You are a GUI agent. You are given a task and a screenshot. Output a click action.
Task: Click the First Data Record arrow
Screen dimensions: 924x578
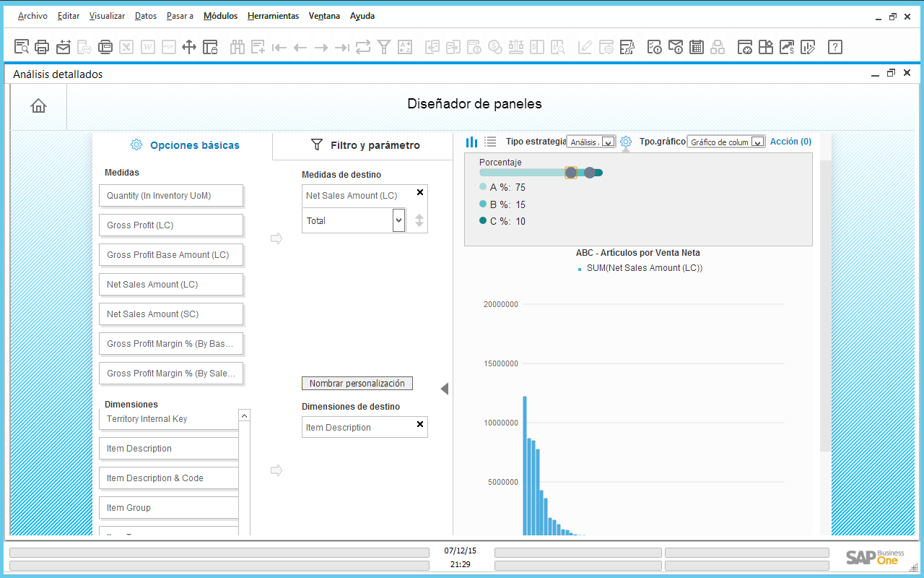pos(279,47)
